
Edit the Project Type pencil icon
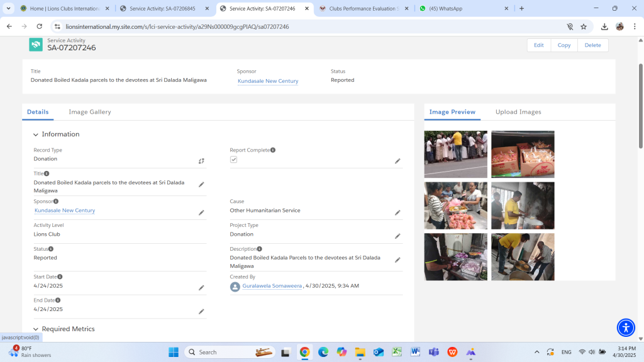tap(397, 236)
